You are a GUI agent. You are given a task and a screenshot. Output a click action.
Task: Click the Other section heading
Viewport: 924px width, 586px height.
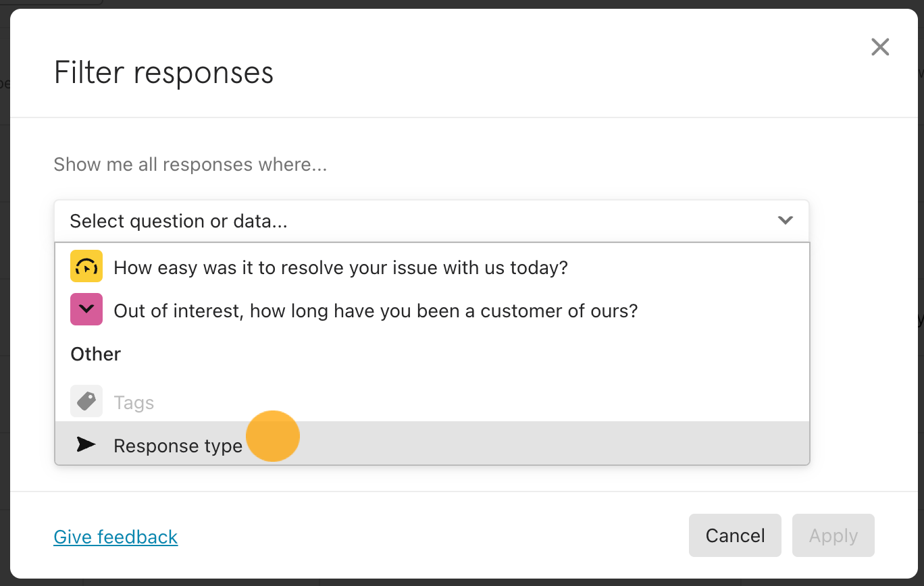point(96,354)
